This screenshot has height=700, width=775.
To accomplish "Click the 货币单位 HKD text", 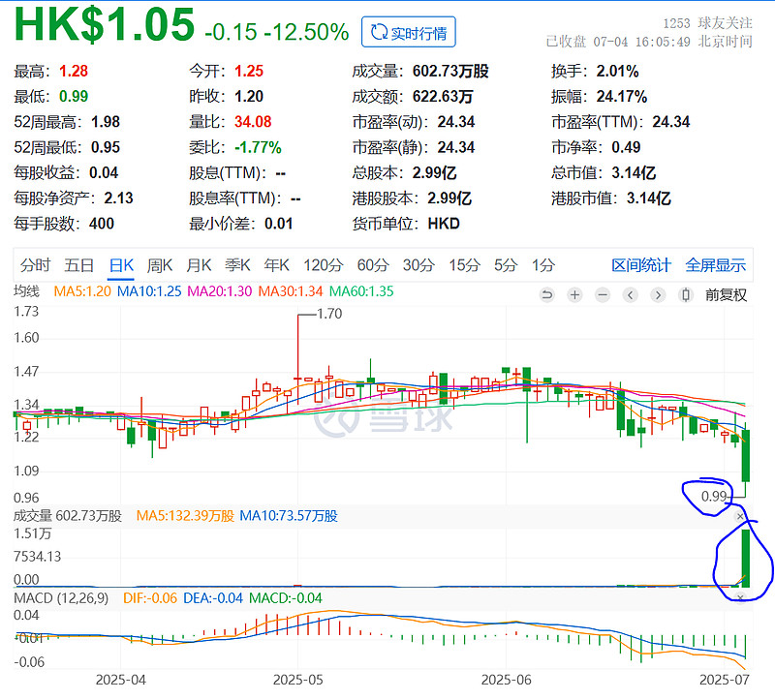I will [x=406, y=224].
